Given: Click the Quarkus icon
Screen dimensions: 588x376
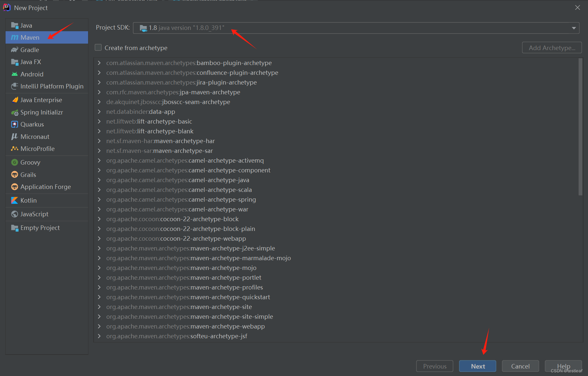Looking at the screenshot, I should point(15,124).
